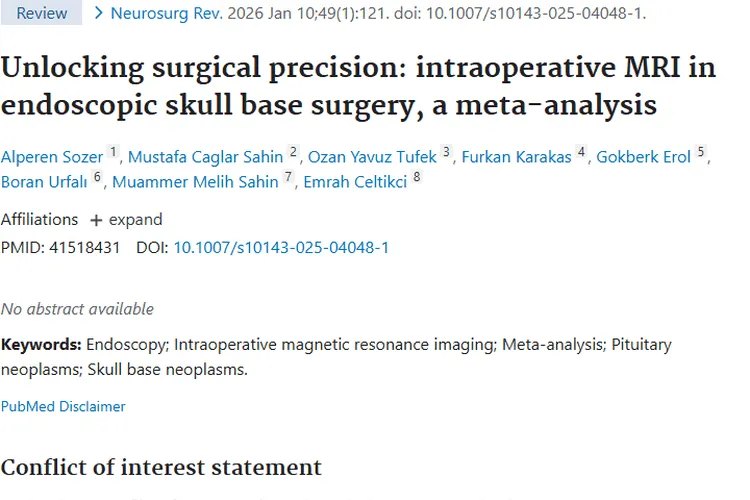Click affiliation superscript 4 after Karakas
Viewport: 750px width, 500px height.
pyautogui.click(x=582, y=152)
